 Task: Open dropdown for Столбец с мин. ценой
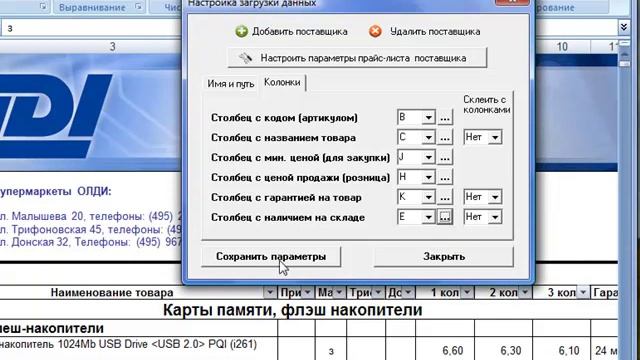click(428, 157)
